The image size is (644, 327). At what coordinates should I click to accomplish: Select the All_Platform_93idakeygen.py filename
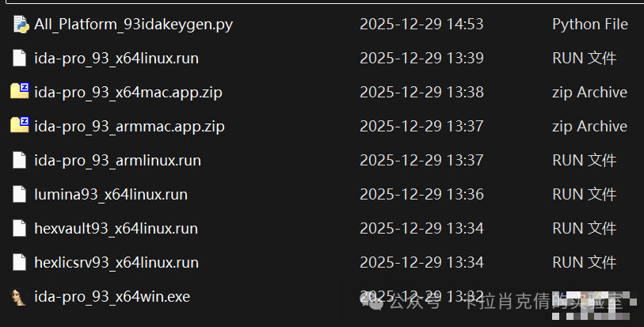(x=134, y=25)
